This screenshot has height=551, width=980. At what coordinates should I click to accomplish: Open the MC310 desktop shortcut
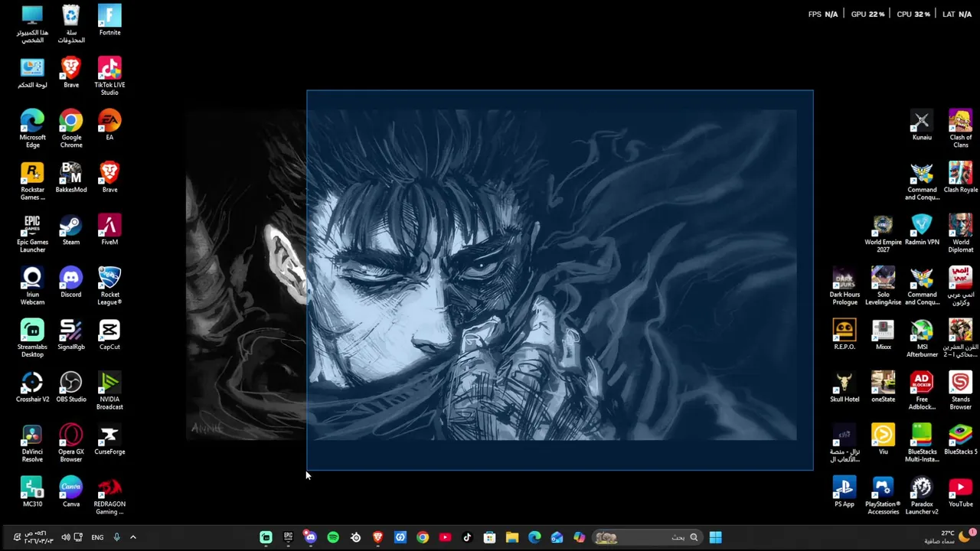[32, 492]
